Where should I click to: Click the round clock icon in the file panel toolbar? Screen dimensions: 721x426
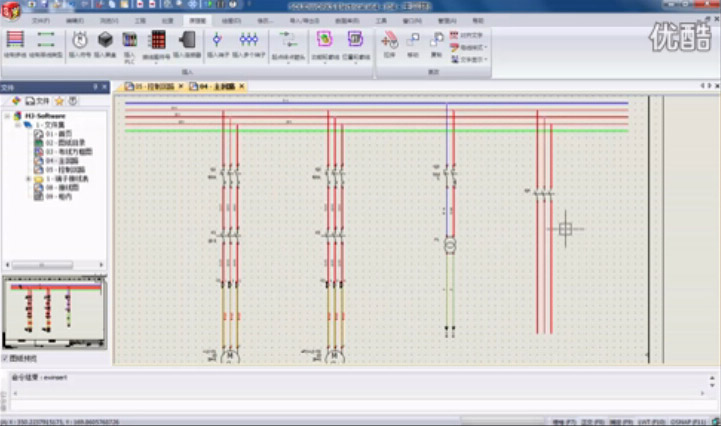pos(73,100)
